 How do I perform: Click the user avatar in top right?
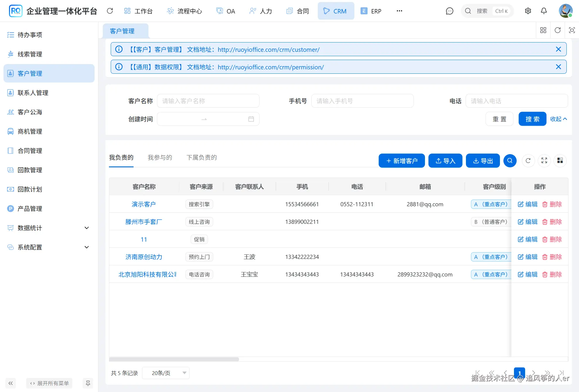tap(566, 11)
